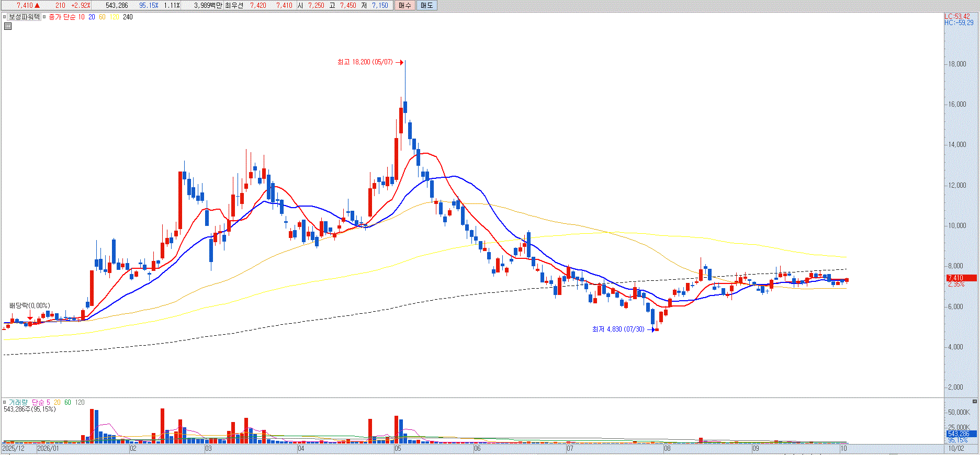This screenshot has width=980, height=455.
Task: Click the 매수 (buy) button
Action: coord(404,5)
